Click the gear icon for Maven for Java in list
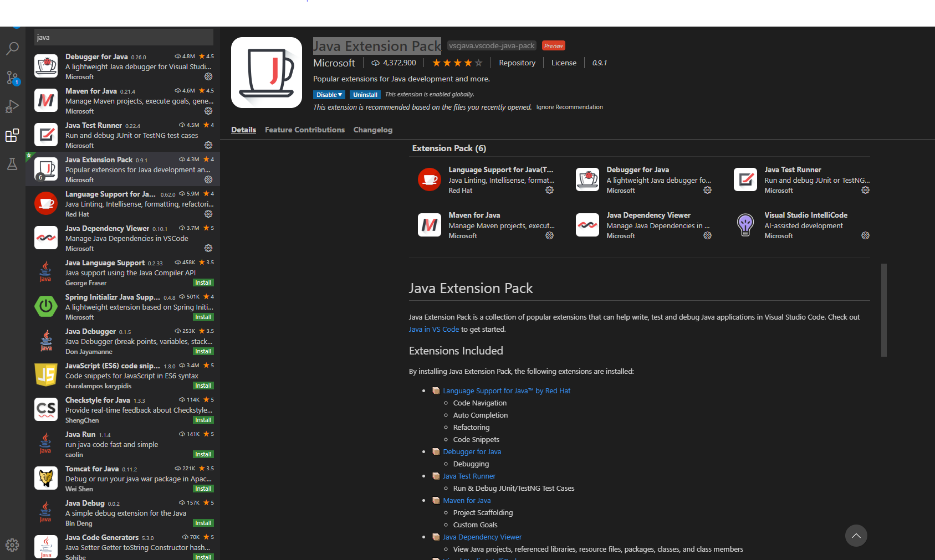Screen dimensions: 935x560 208,111
